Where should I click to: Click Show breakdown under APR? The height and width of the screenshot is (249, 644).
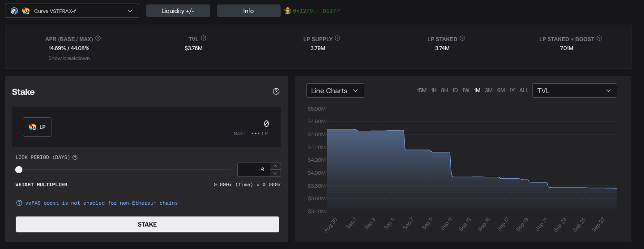tap(69, 58)
